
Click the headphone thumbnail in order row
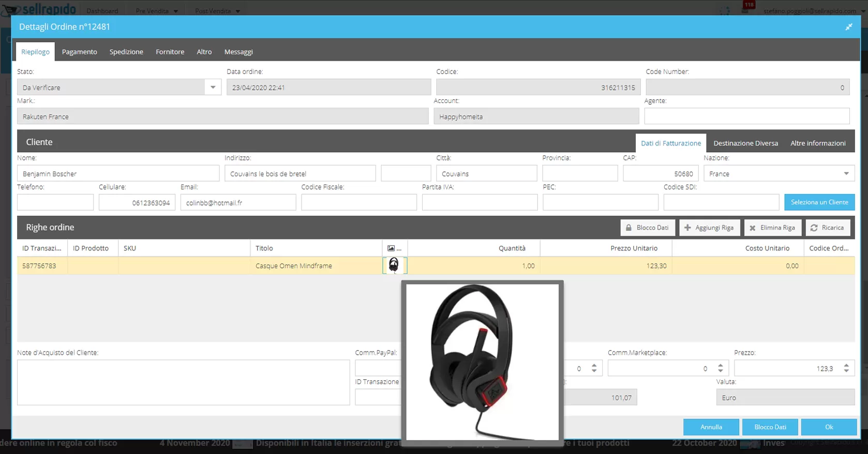pos(394,266)
